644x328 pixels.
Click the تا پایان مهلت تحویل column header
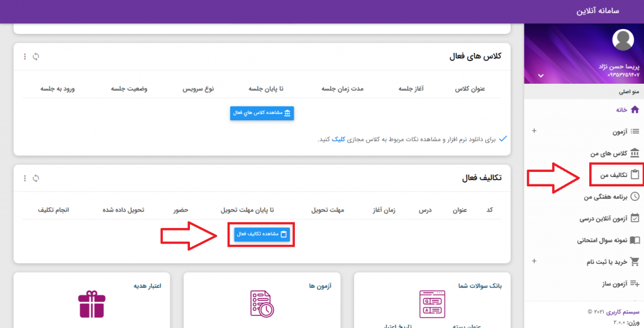pos(247,210)
